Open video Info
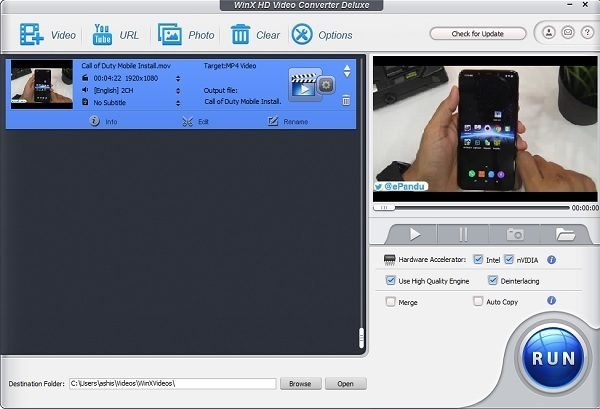 pyautogui.click(x=103, y=121)
